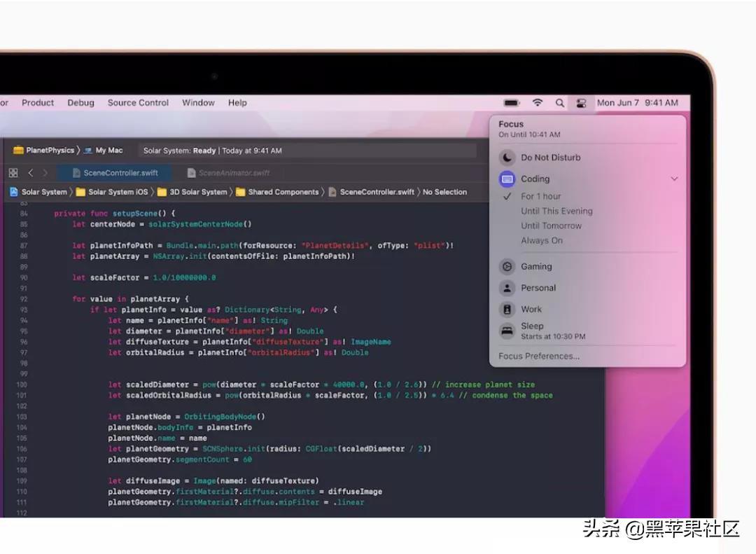Click the menu bar date and time
The width and height of the screenshot is (756, 554).
(638, 103)
